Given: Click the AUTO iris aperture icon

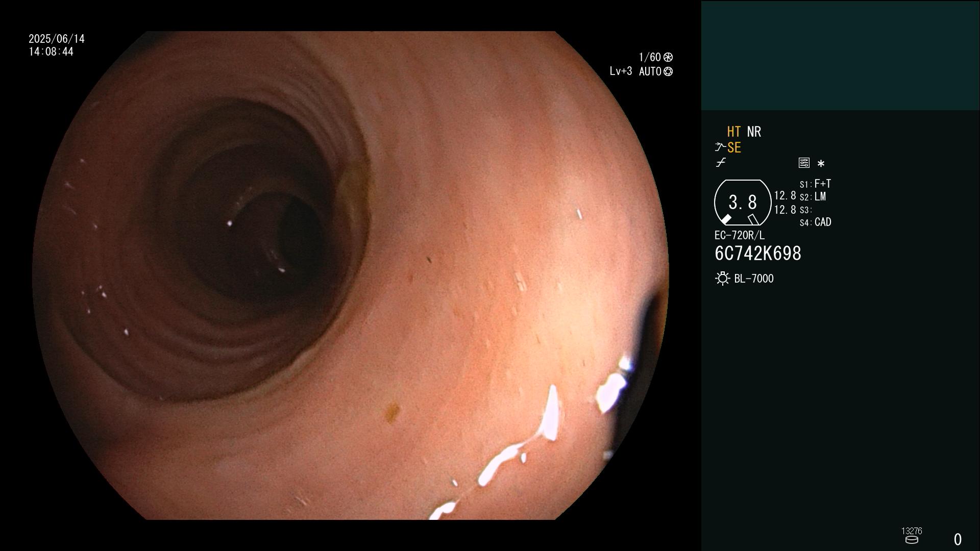Looking at the screenshot, I should (668, 71).
